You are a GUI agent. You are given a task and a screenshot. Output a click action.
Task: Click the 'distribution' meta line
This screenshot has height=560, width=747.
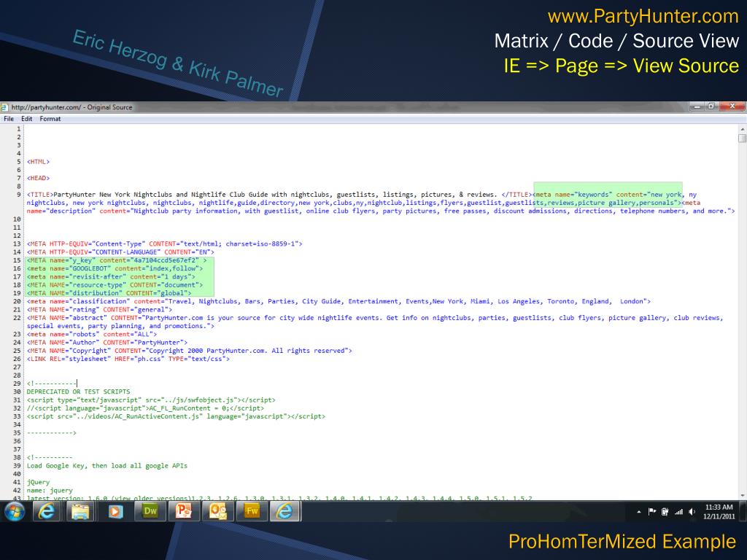pos(109,293)
